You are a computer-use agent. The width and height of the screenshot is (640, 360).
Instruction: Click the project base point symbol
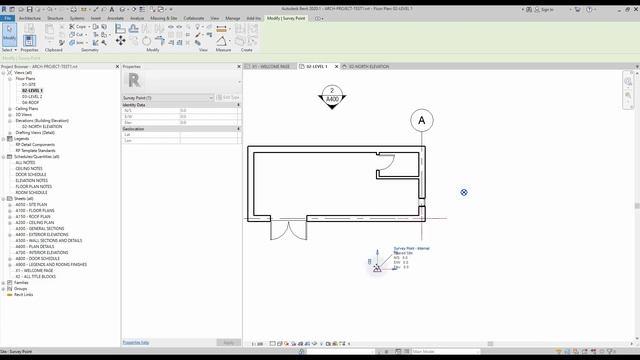[x=464, y=192]
